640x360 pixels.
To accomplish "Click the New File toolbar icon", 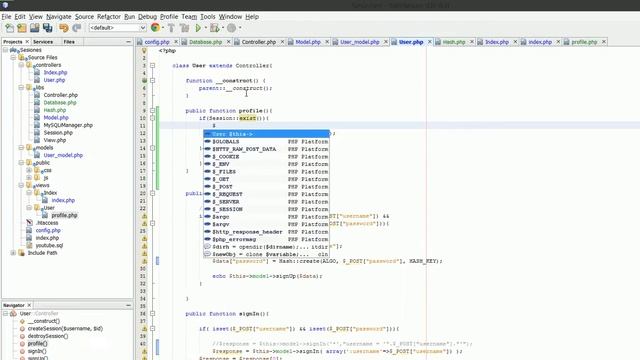I will 9,28.
